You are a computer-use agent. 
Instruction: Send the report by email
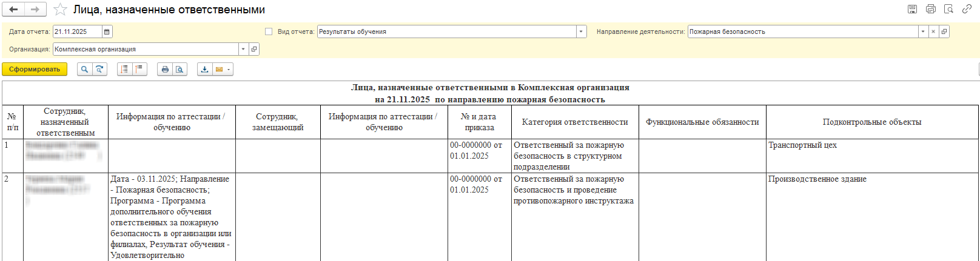[219, 70]
